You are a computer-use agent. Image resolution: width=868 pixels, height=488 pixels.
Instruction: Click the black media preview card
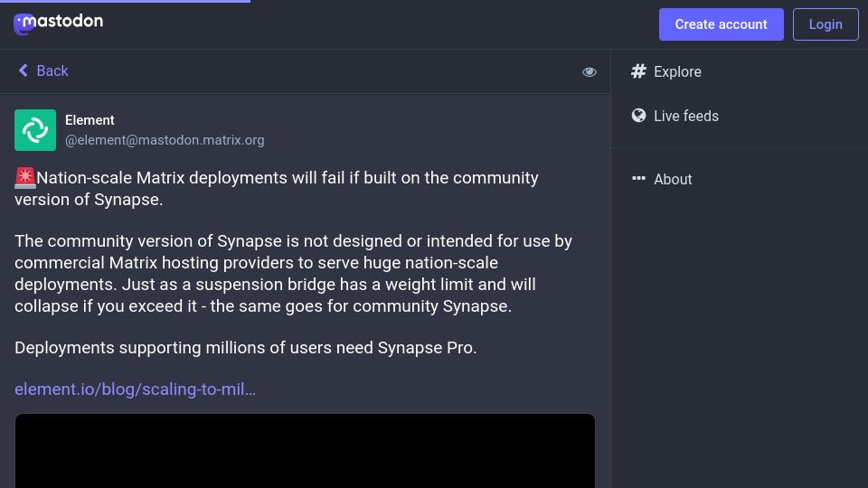pyautogui.click(x=305, y=451)
